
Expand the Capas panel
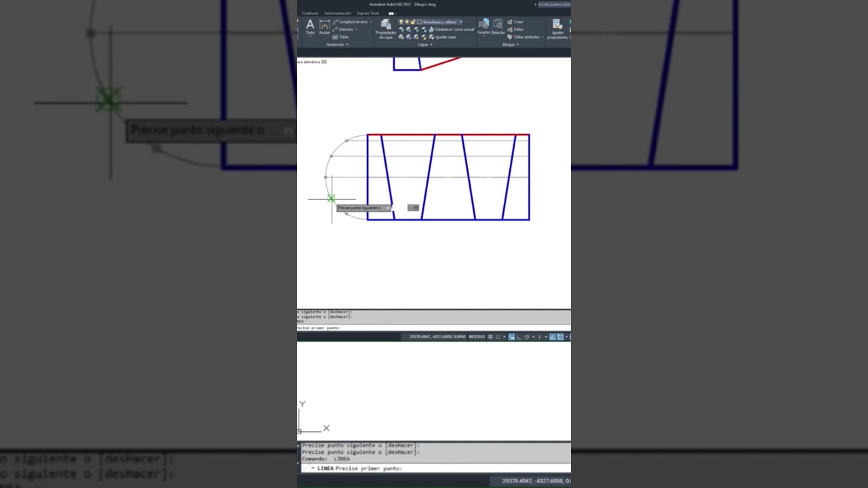[x=425, y=45]
